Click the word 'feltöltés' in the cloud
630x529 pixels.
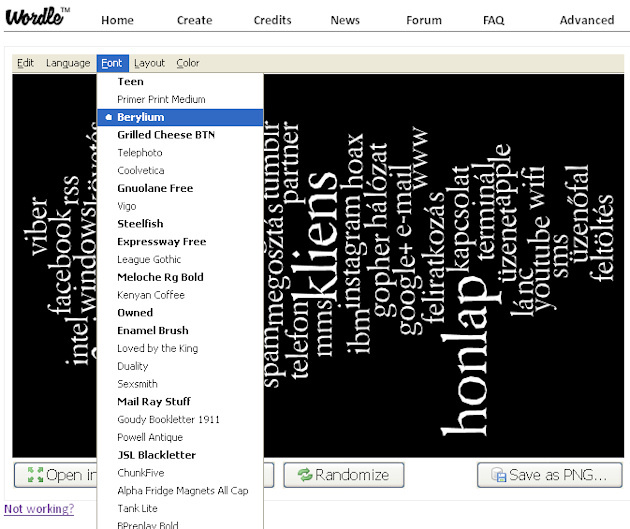[x=602, y=238]
